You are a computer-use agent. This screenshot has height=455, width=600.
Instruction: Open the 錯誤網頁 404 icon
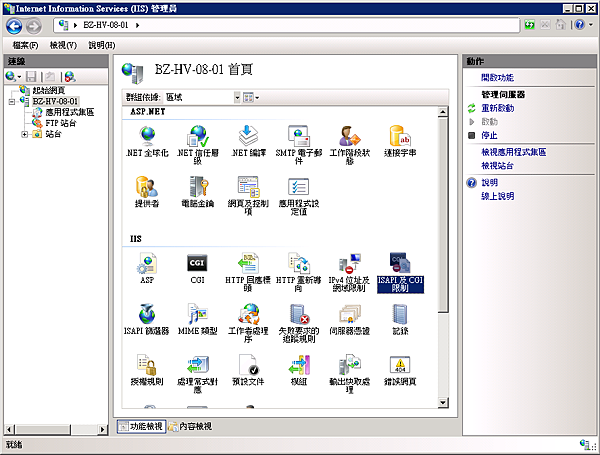pos(400,370)
